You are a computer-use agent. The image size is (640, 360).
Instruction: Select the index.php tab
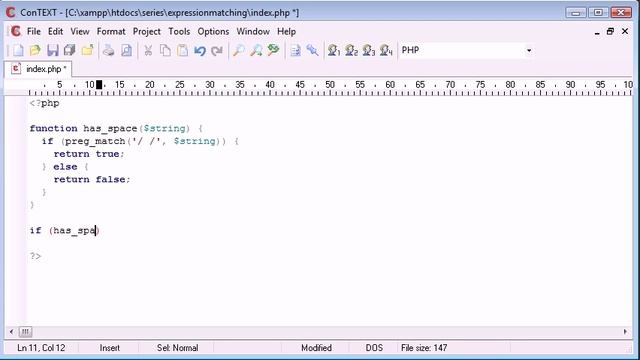click(38, 69)
